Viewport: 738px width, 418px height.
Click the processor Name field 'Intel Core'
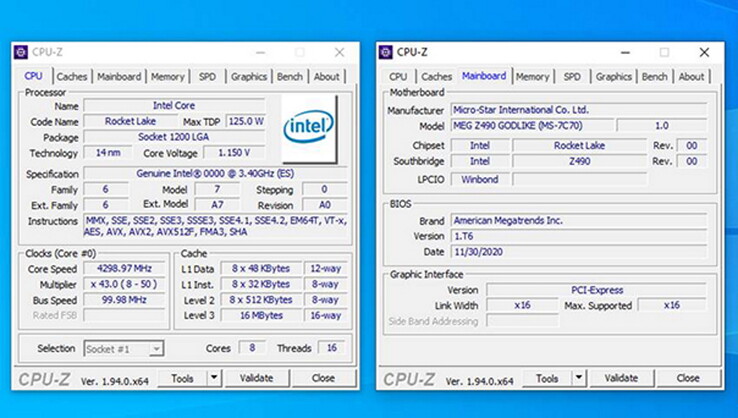(174, 105)
